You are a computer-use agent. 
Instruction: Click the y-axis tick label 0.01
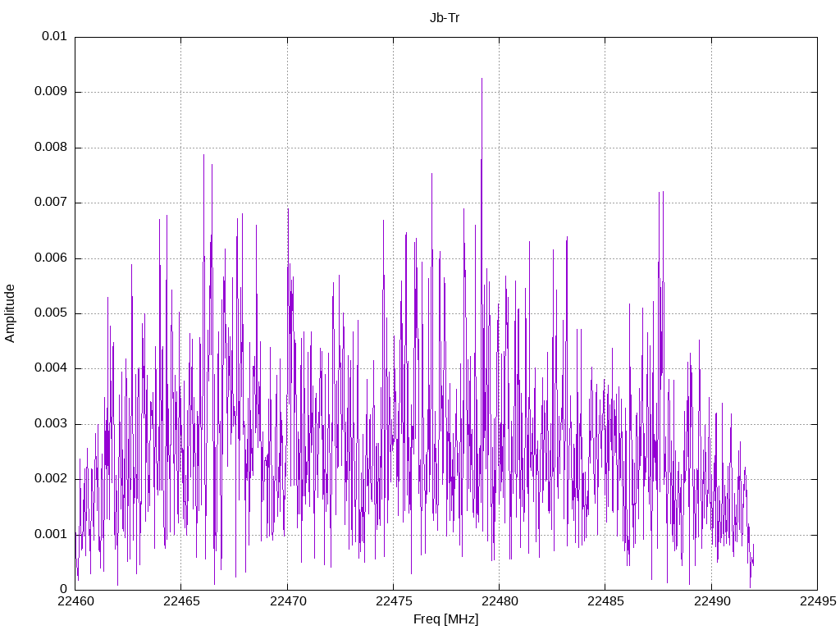click(54, 36)
